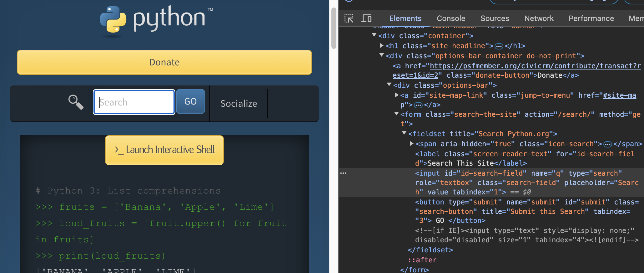644x273 pixels.
Task: Open the Sources tab
Action: (x=495, y=18)
